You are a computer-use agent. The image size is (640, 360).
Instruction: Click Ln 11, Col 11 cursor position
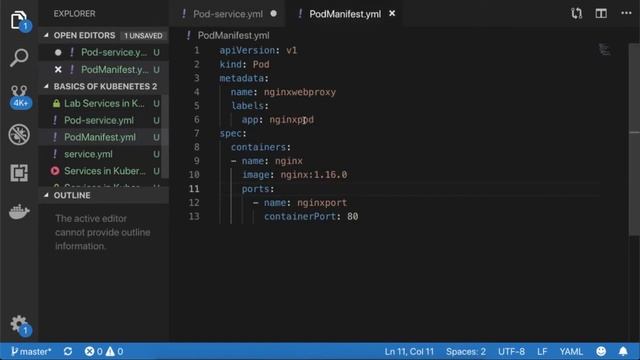pos(409,351)
